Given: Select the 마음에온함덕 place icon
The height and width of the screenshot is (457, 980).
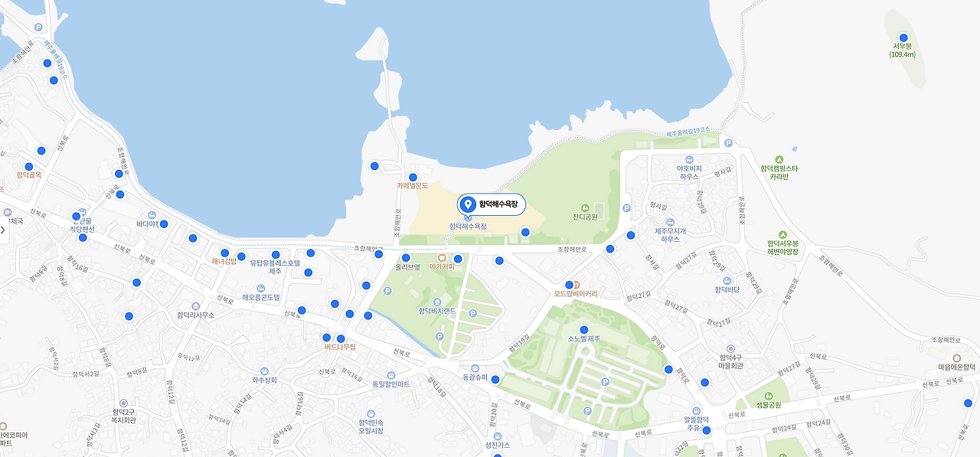Looking at the screenshot, I should [956, 357].
